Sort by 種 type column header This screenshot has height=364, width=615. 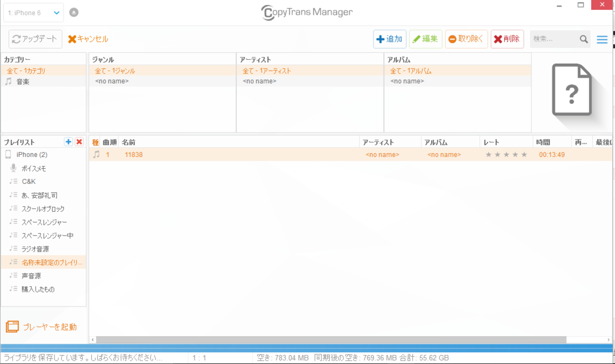(x=95, y=142)
